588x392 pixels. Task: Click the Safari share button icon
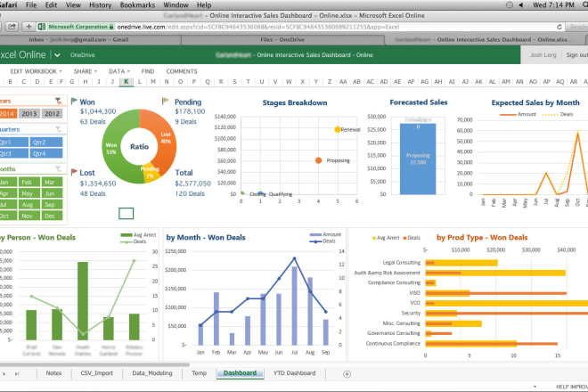12,27
